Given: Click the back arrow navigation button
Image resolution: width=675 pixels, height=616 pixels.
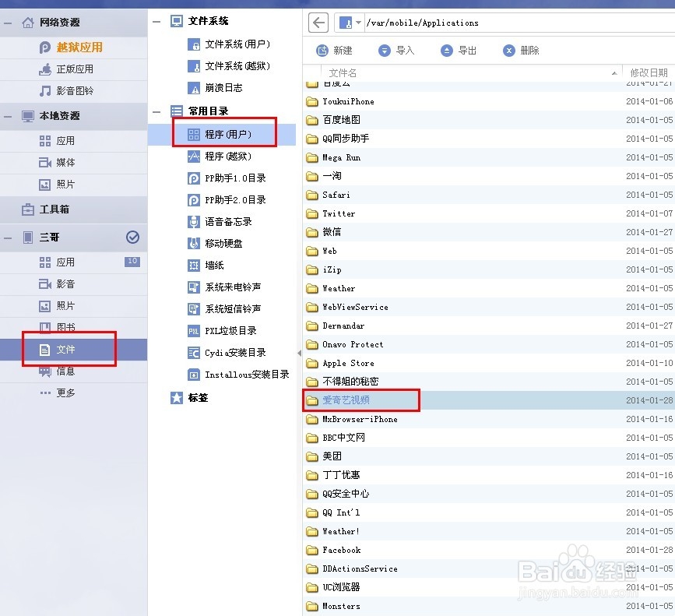Looking at the screenshot, I should tap(318, 23).
